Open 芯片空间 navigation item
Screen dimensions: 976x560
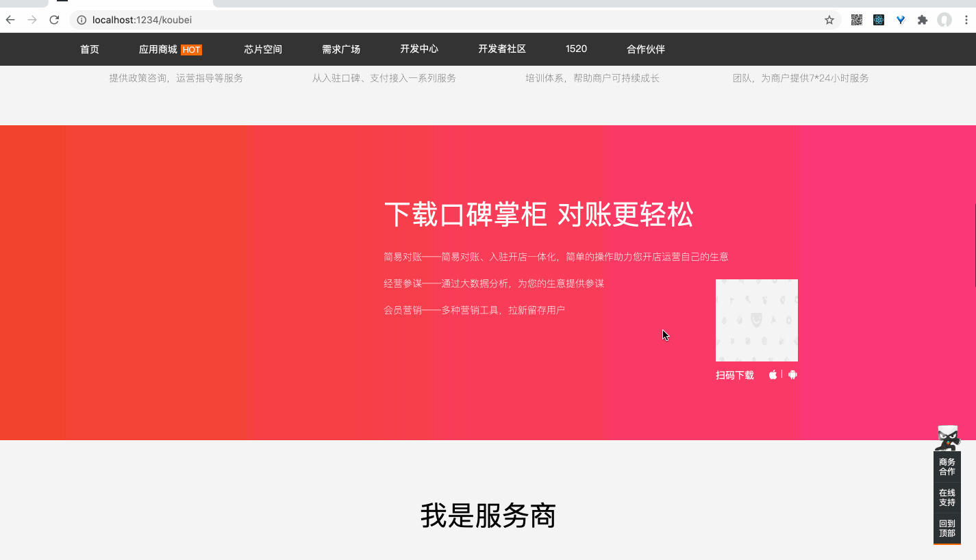(263, 49)
